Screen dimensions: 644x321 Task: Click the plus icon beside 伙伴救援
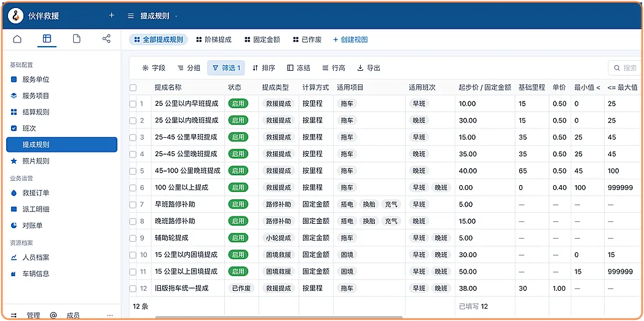click(111, 15)
